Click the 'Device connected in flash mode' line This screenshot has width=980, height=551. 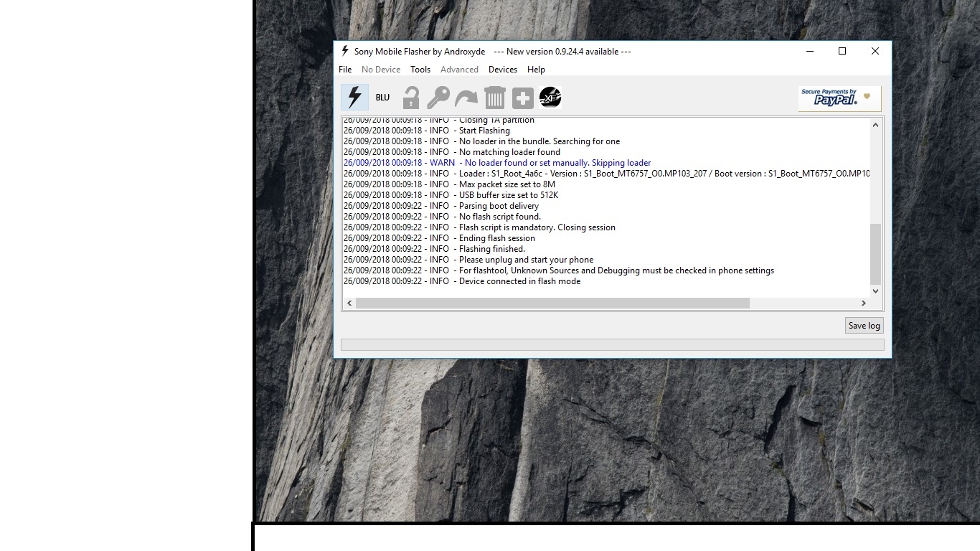click(x=462, y=281)
